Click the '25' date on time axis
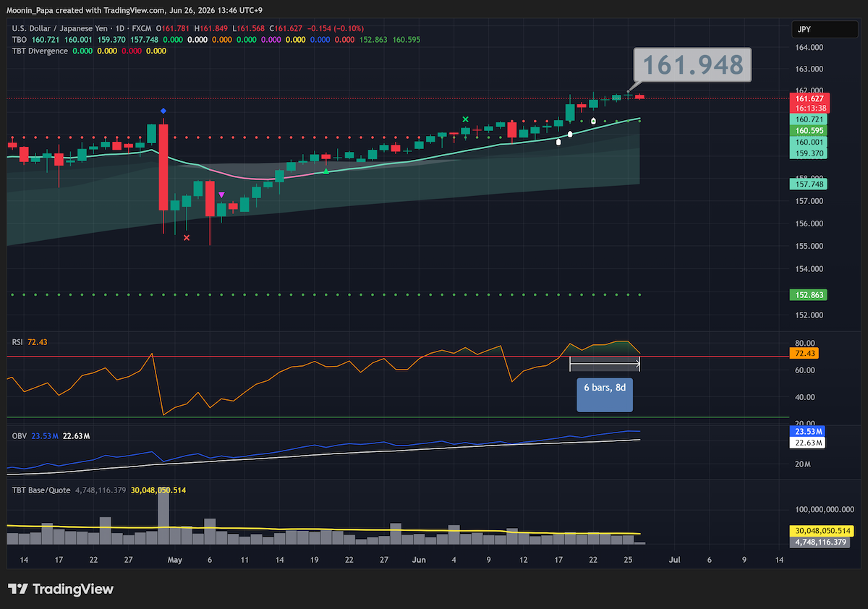The height and width of the screenshot is (609, 868). point(629,560)
